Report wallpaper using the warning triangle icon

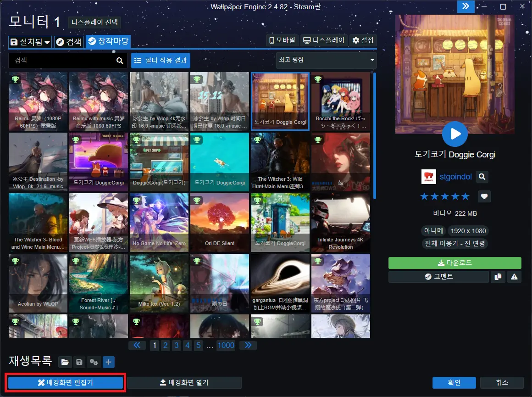tap(514, 277)
